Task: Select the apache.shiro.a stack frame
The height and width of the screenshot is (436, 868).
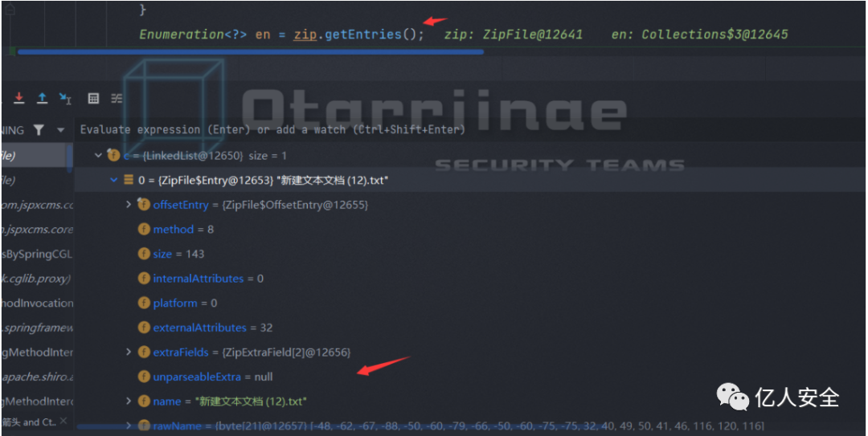Action: pyautogui.click(x=36, y=377)
